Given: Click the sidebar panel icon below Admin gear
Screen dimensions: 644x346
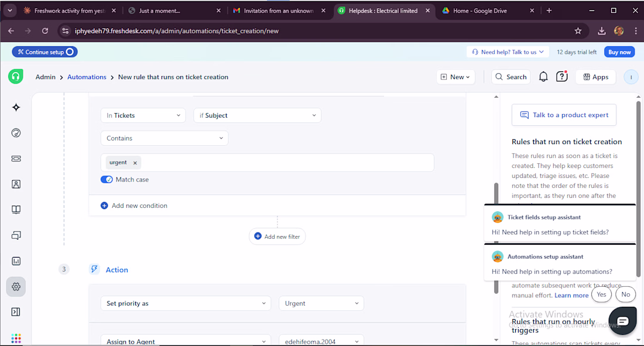Looking at the screenshot, I should click(x=16, y=312).
